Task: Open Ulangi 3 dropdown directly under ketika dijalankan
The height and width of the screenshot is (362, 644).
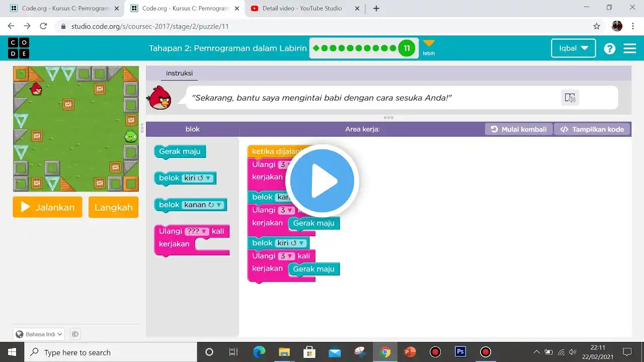Action: [286, 164]
